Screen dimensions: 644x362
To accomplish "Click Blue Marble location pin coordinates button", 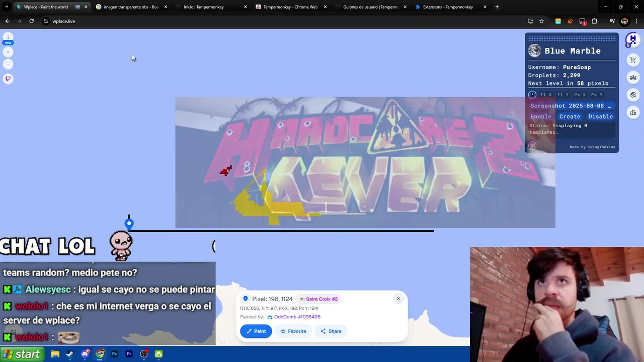I will pos(532,95).
